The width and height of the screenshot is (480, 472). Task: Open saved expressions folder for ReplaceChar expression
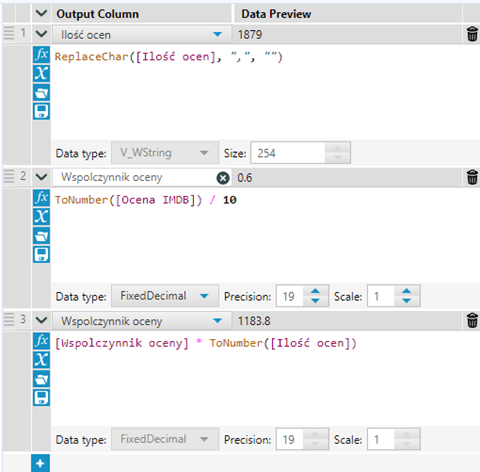pyautogui.click(x=41, y=92)
